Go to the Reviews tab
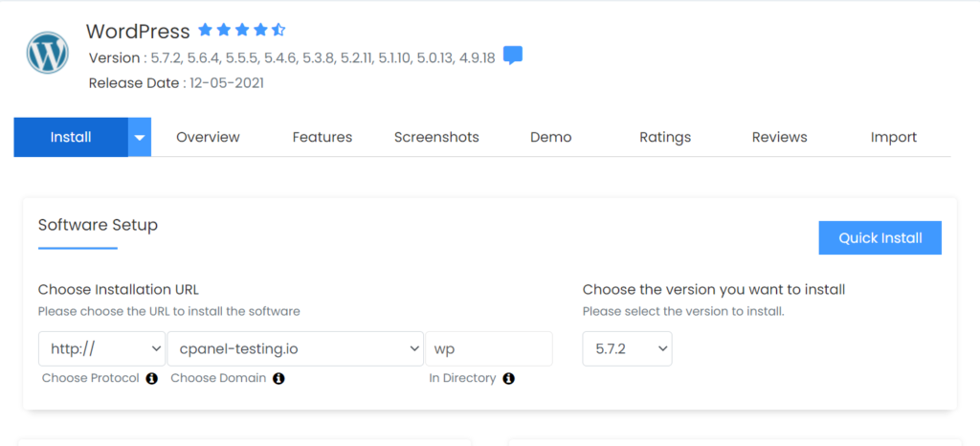 tap(779, 137)
